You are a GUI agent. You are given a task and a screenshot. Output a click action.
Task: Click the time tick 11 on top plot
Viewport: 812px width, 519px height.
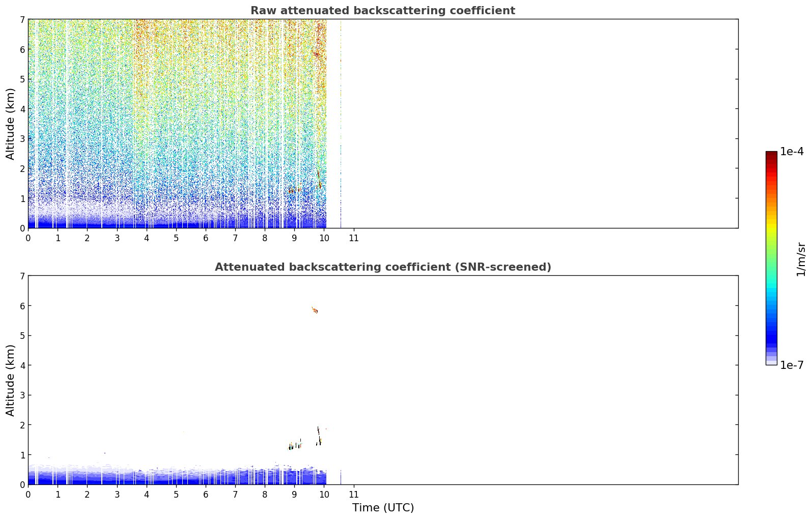coord(353,238)
